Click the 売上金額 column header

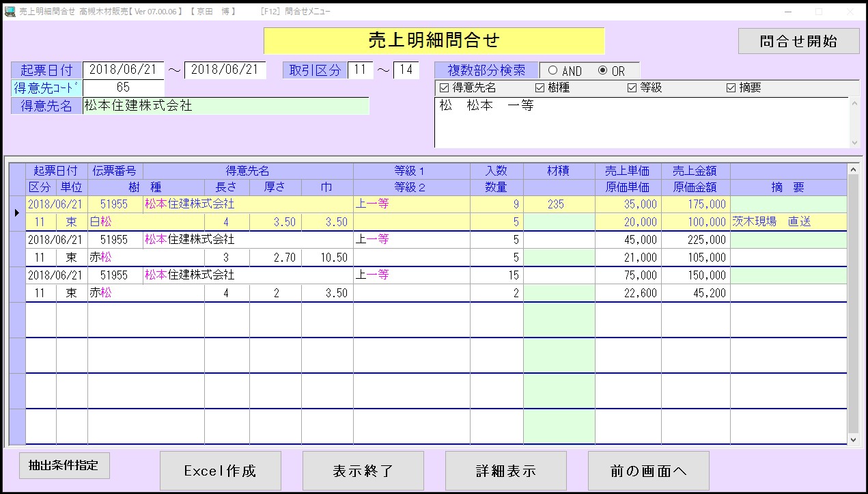click(x=695, y=171)
